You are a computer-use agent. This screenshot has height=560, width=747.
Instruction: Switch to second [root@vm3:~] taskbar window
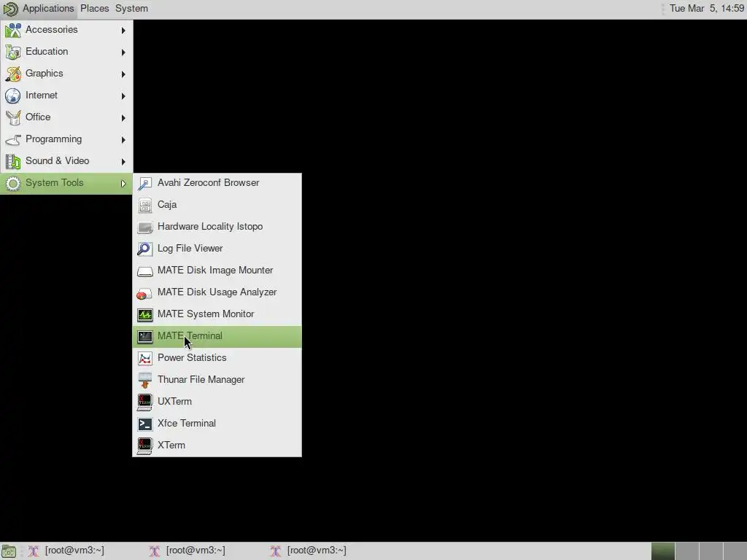click(205, 551)
